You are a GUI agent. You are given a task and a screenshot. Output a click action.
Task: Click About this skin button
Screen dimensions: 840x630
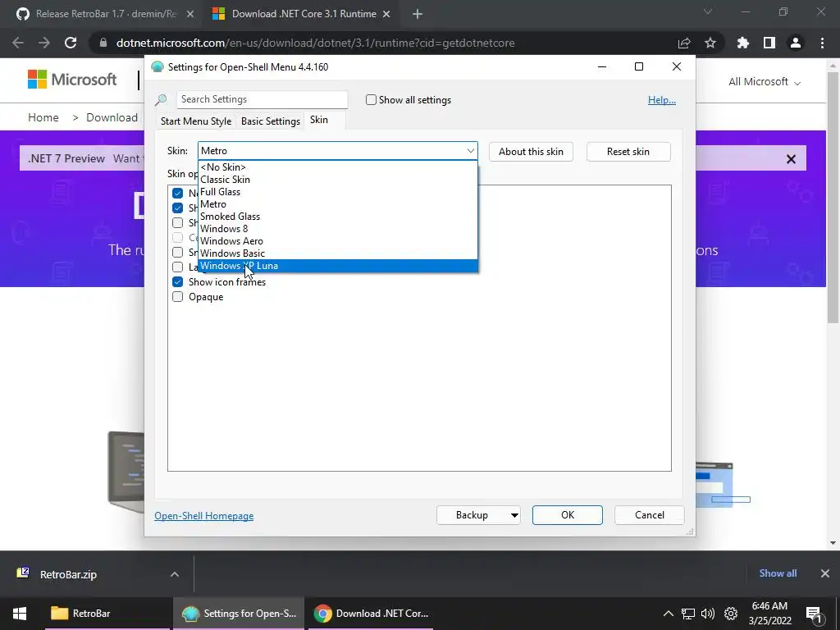pyautogui.click(x=531, y=152)
